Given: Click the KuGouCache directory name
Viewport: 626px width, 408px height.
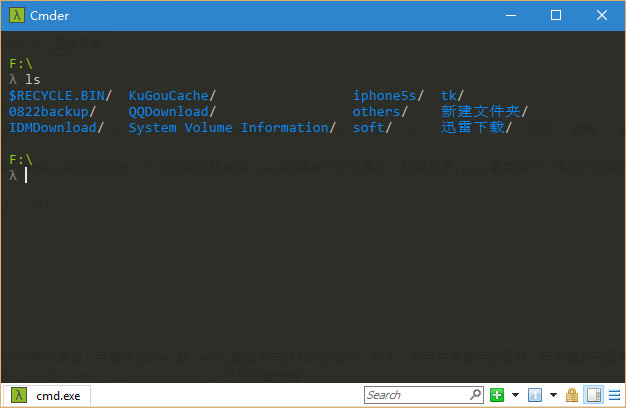Looking at the screenshot, I should click(168, 95).
